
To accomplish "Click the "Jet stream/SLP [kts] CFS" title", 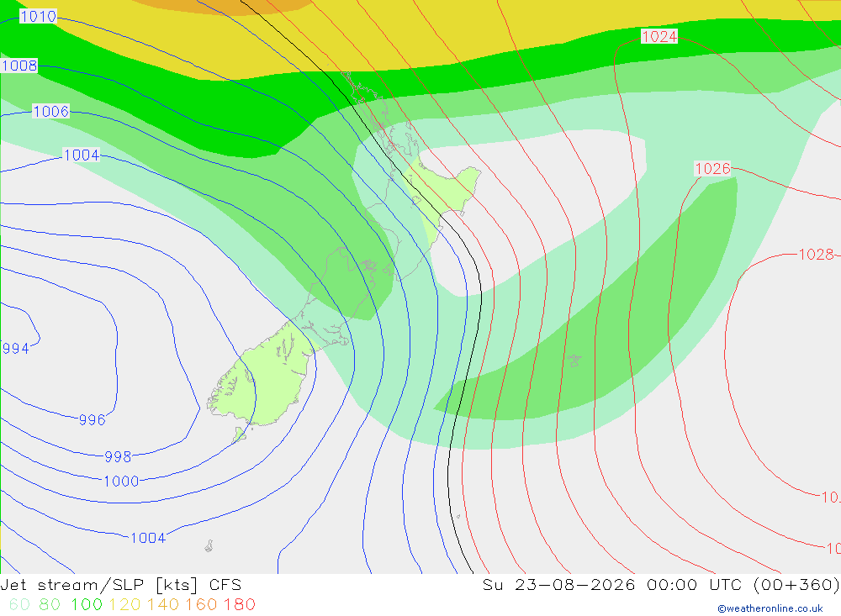I will (x=121, y=585).
